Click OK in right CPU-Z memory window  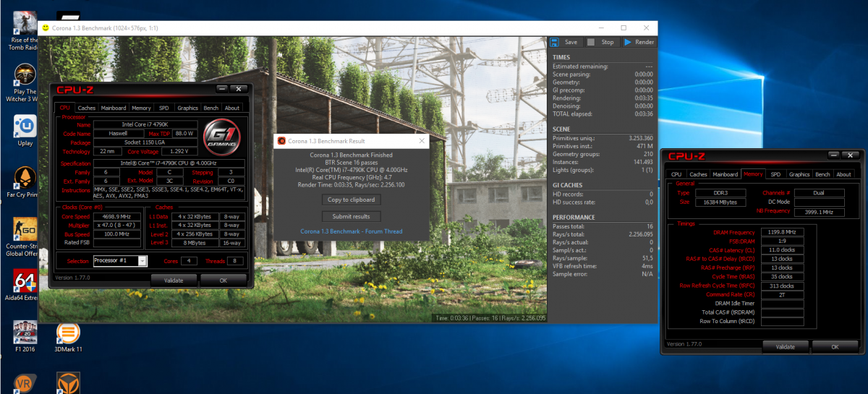pyautogui.click(x=835, y=347)
